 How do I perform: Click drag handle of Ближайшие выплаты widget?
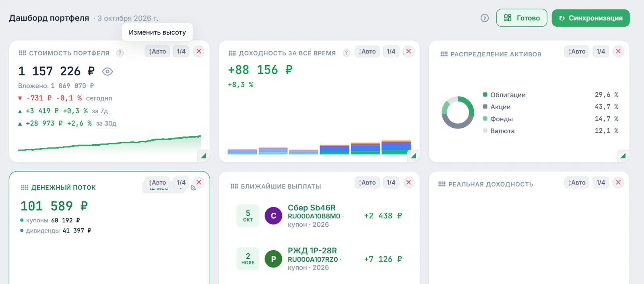point(234,186)
